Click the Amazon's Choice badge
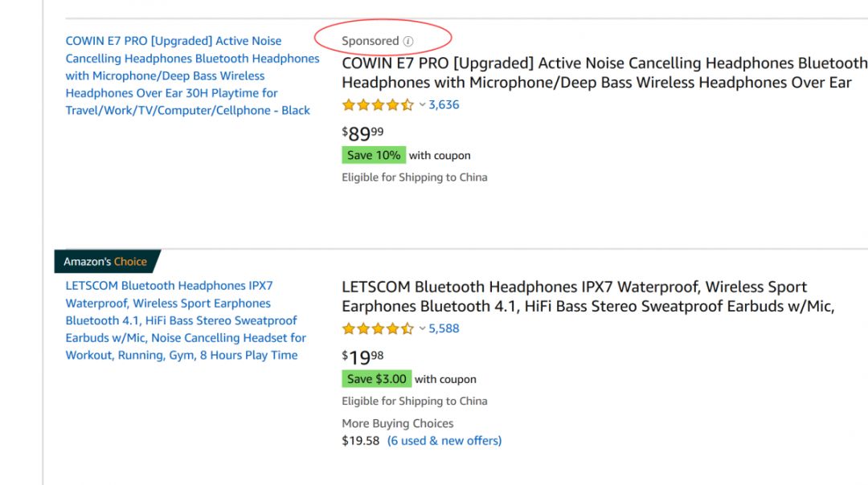868x485 pixels. (x=105, y=262)
